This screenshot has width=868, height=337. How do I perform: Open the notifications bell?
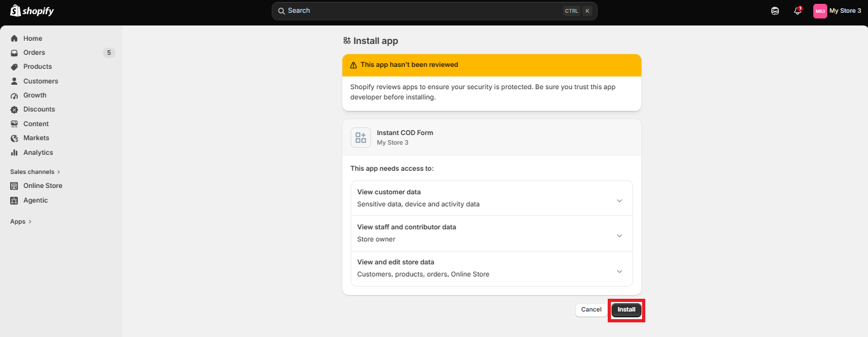point(797,11)
